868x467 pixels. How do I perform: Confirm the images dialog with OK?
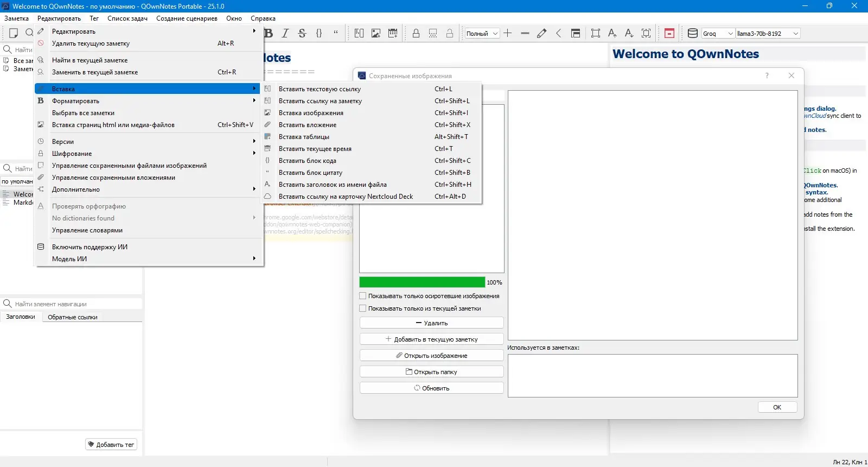(x=777, y=407)
